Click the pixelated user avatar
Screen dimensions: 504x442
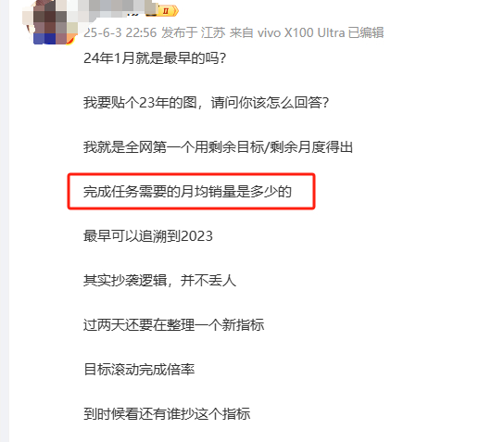pyautogui.click(x=50, y=22)
